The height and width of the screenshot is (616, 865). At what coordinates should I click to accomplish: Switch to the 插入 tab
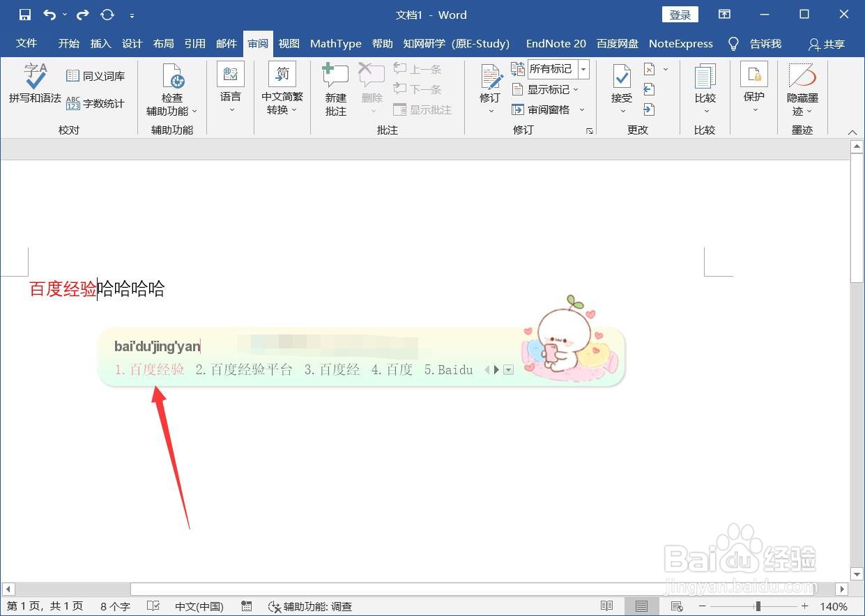point(101,43)
